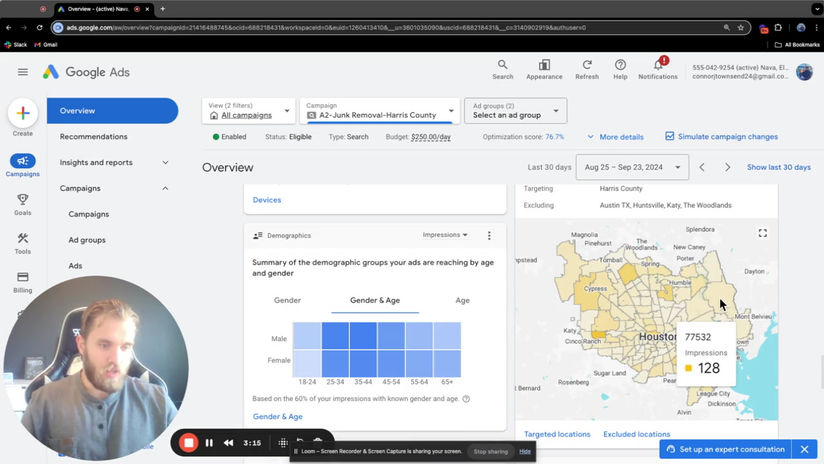This screenshot has height=464, width=824.
Task: Open Tools in the left rail
Action: coord(23,243)
